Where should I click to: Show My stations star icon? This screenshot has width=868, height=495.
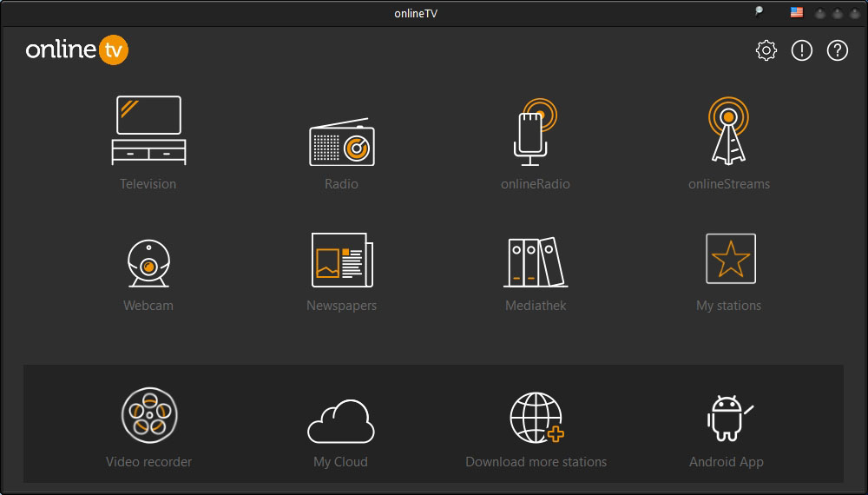click(730, 259)
